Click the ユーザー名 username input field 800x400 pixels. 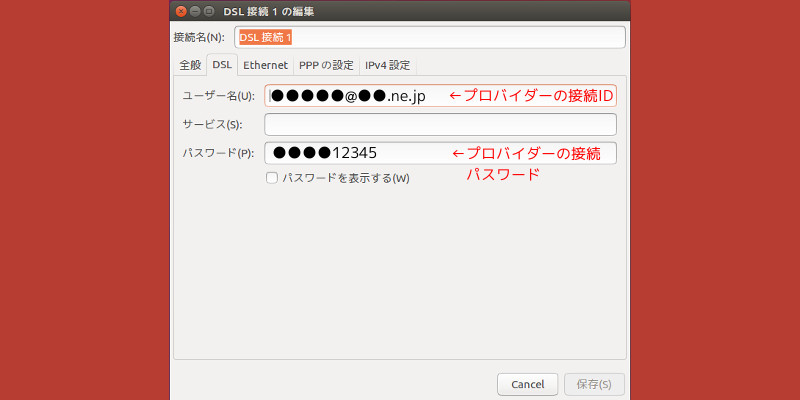tap(440, 95)
